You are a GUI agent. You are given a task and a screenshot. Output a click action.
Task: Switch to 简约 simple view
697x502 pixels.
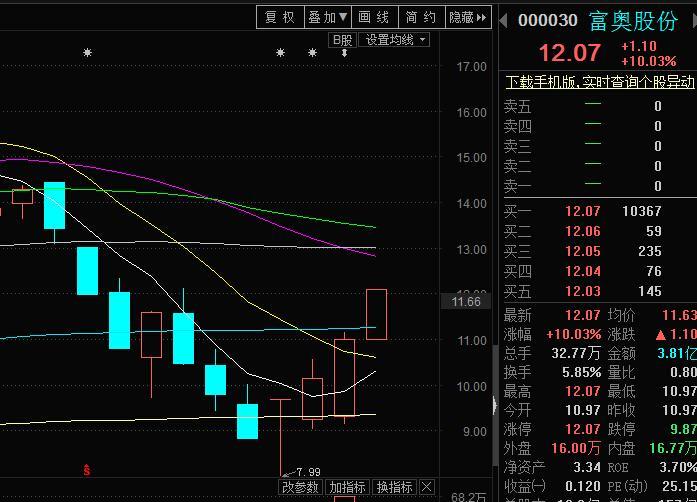pos(420,17)
